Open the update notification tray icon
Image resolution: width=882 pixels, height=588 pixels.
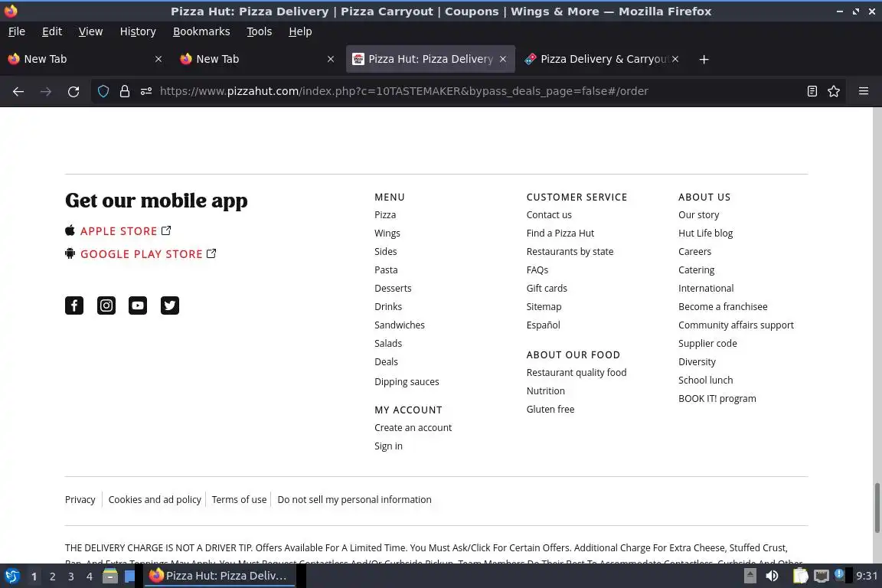click(839, 574)
